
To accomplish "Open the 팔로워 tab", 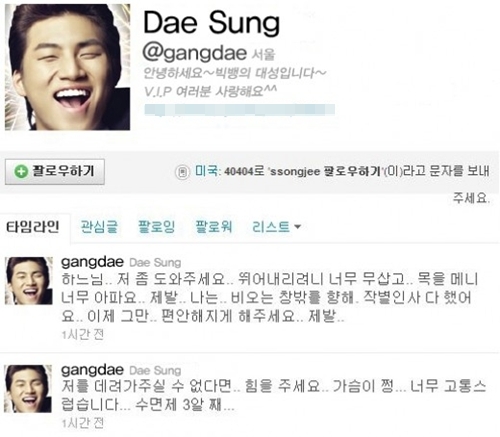I will click(214, 227).
